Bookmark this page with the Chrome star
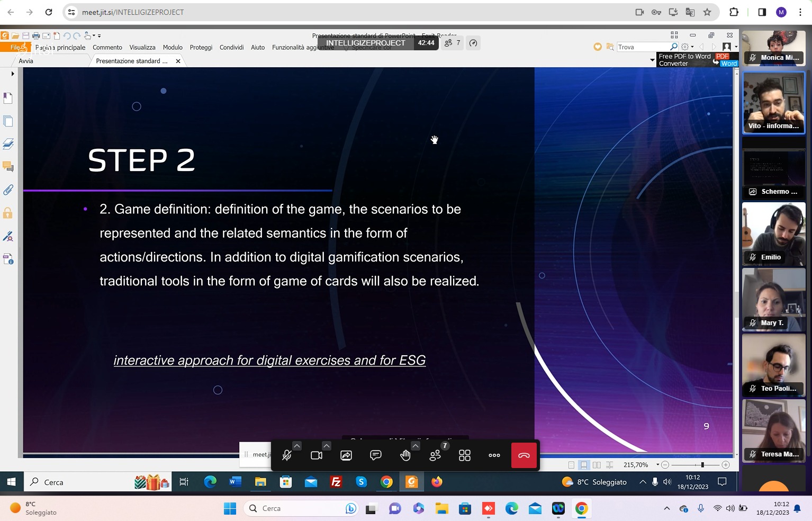Screen dimensions: 812x521 click(707, 12)
